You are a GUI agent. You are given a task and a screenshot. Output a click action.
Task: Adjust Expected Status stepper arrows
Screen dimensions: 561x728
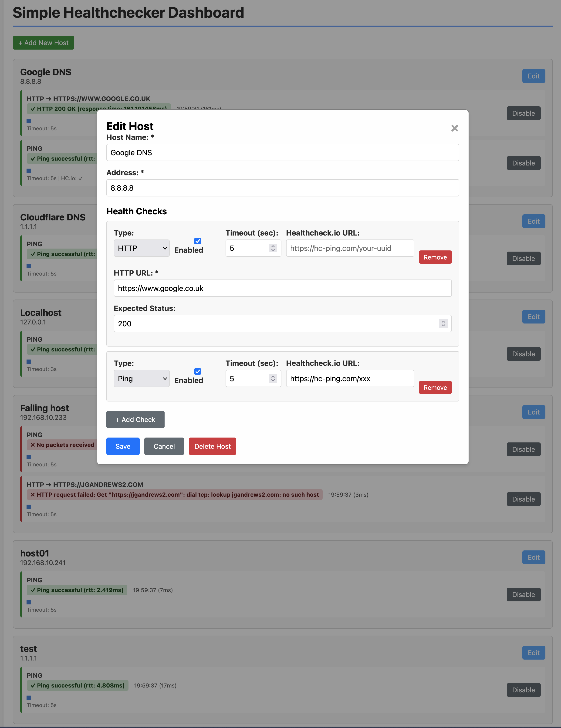point(443,324)
